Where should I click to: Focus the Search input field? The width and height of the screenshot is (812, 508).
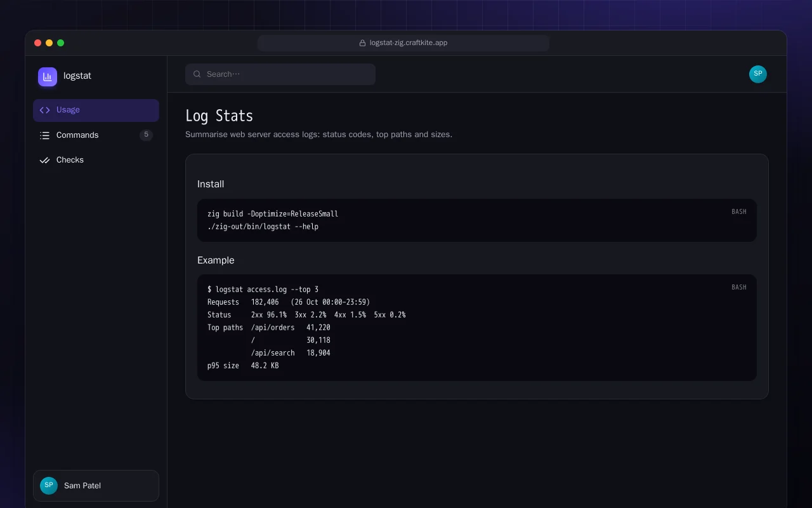point(280,74)
